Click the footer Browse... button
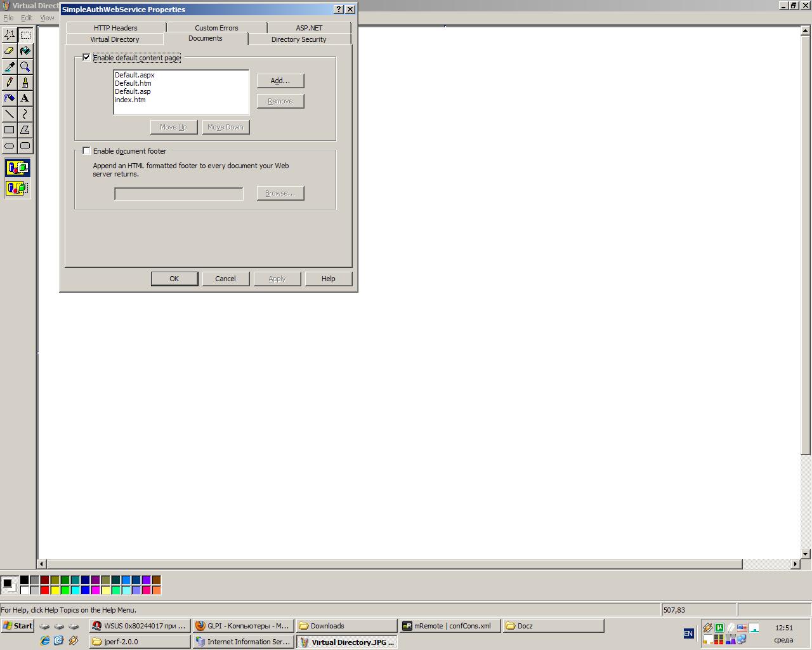Viewport: 812px width, 650px height. click(x=280, y=193)
